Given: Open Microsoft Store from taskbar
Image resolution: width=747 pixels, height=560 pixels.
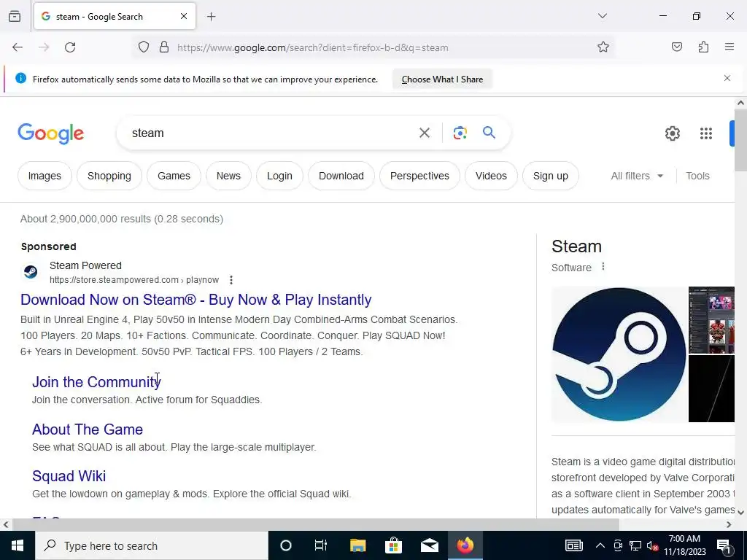Looking at the screenshot, I should point(393,545).
